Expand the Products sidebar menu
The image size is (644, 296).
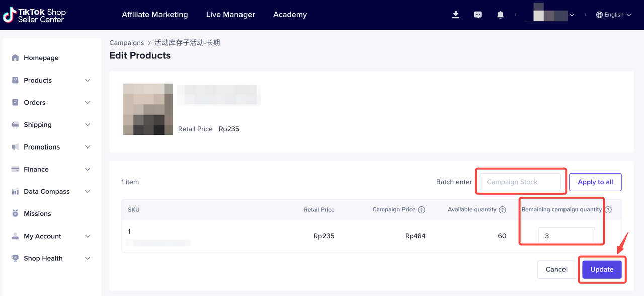click(50, 80)
